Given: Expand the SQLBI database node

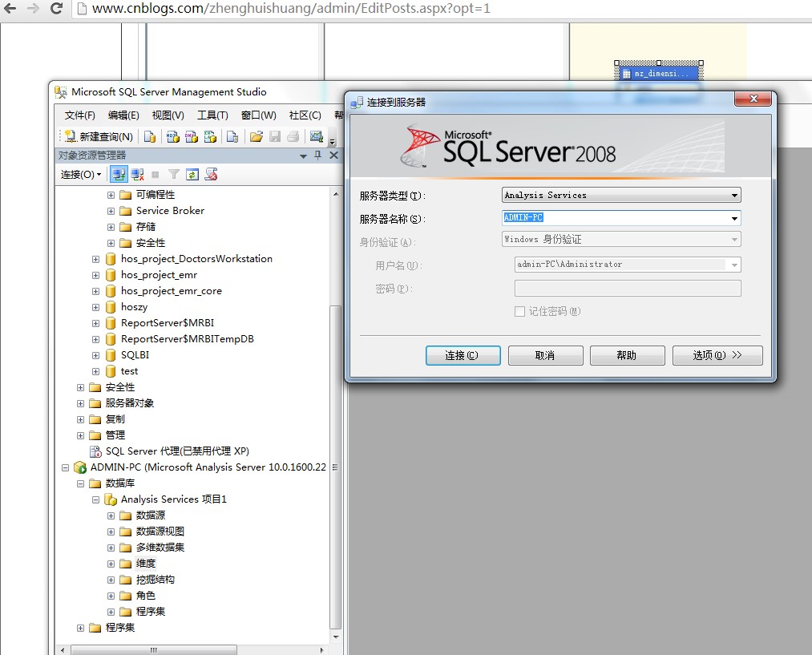Looking at the screenshot, I should tap(96, 356).
